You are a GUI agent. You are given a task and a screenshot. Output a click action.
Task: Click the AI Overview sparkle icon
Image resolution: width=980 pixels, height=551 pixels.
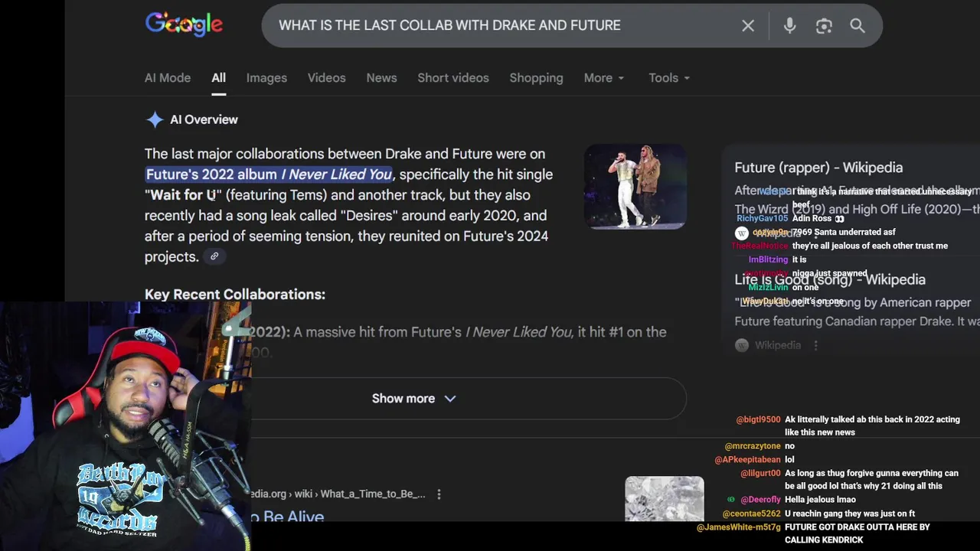tap(155, 119)
